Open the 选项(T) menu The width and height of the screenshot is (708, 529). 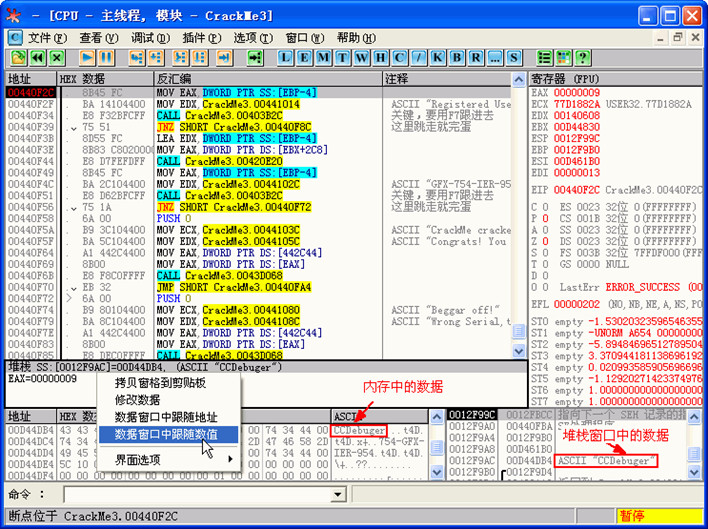coord(253,38)
